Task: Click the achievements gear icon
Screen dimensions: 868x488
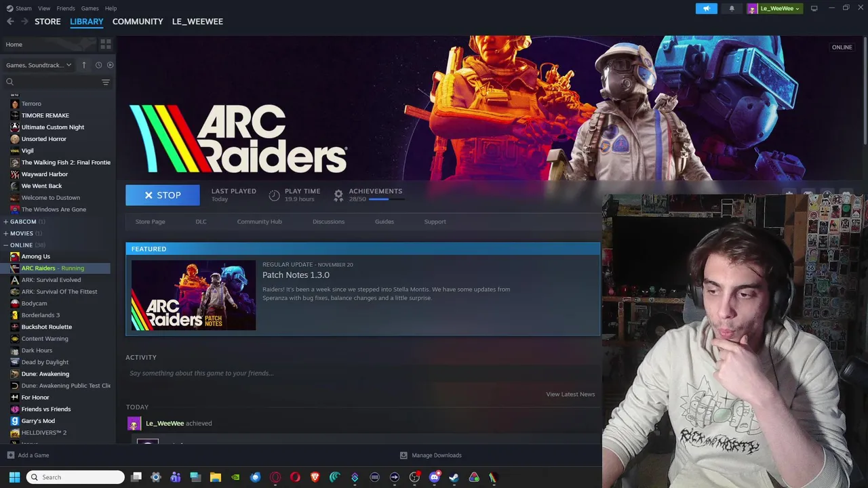Action: (338, 195)
